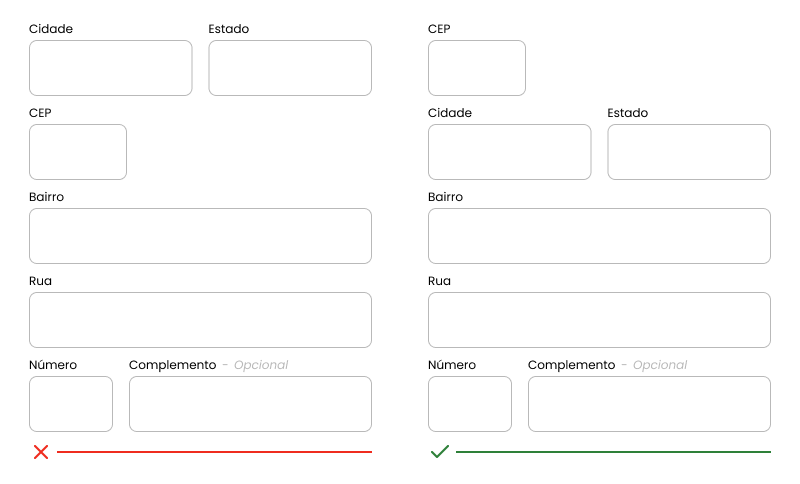Viewport: 800px width, 484px height.
Task: Click the Número field in right form
Action: click(470, 404)
